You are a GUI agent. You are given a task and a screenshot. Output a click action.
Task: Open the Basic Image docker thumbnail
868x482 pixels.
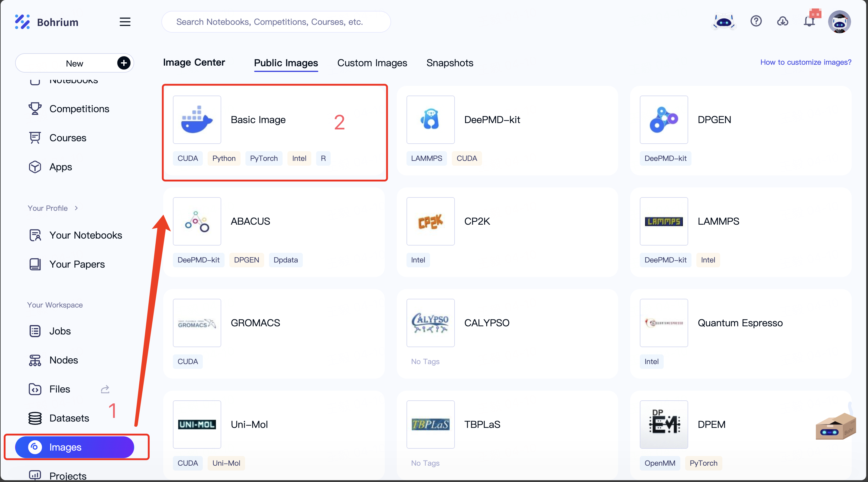[197, 120]
